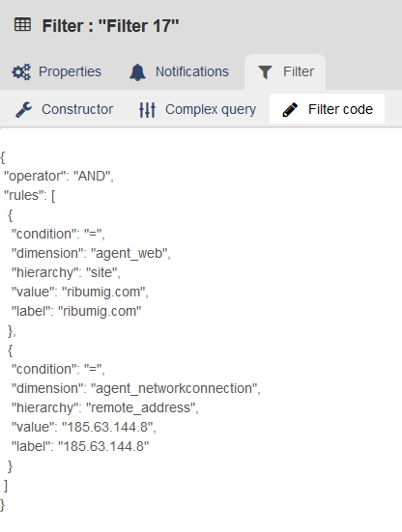The height and width of the screenshot is (532, 402).
Task: Click the pencil icon for Filter code
Action: tap(290, 110)
